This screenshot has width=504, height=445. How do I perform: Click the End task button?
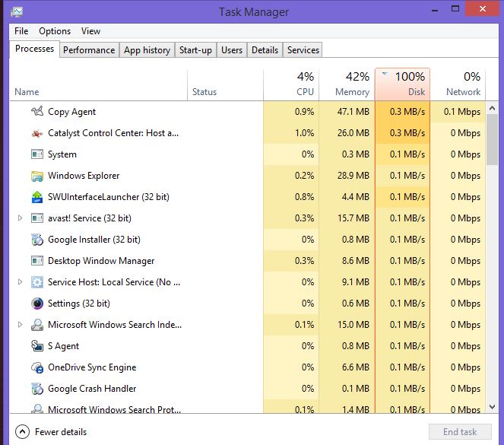pos(460,432)
